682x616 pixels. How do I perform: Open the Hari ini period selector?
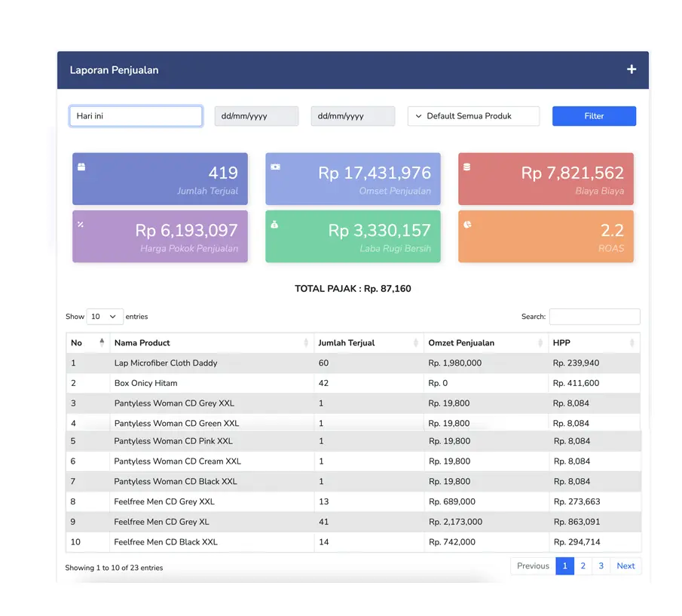[136, 116]
